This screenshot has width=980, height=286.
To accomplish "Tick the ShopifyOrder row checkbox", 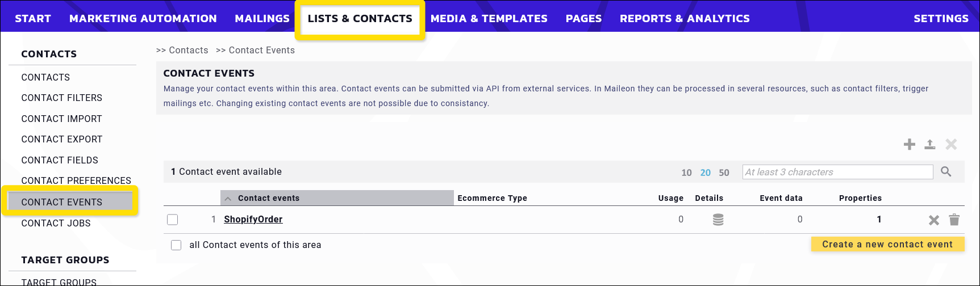I will point(173,220).
